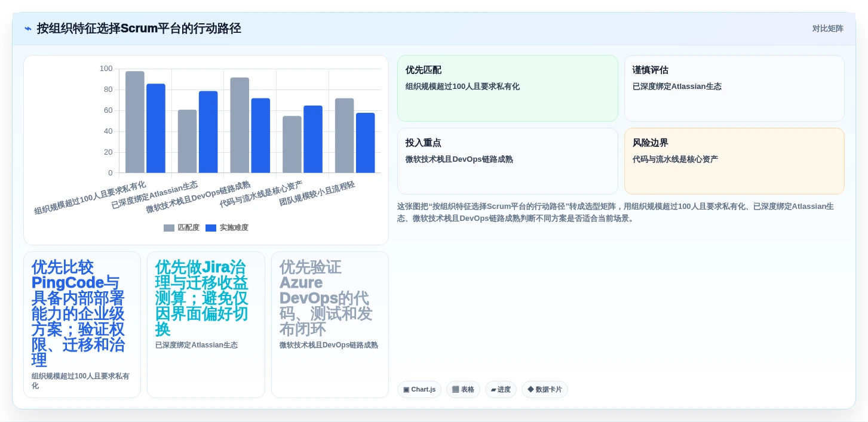Click 组织规模超过100人且要求私有化 text in 优先匹配 card

[462, 87]
